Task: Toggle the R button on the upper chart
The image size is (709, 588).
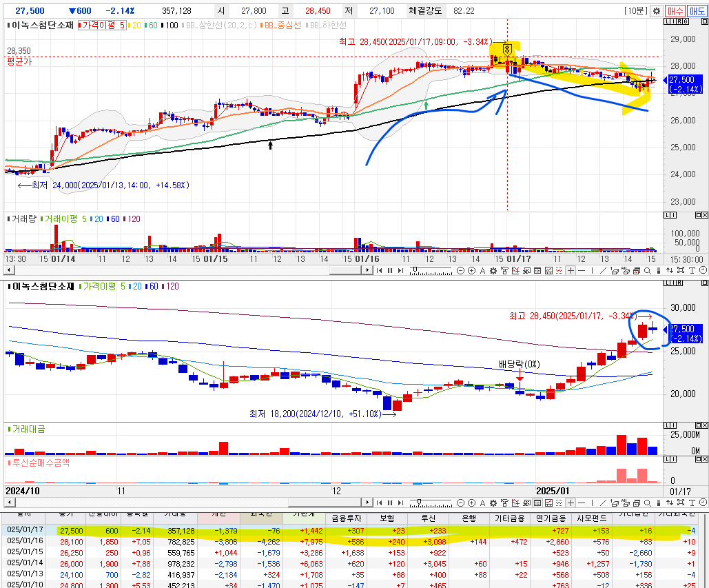Action: (x=679, y=21)
